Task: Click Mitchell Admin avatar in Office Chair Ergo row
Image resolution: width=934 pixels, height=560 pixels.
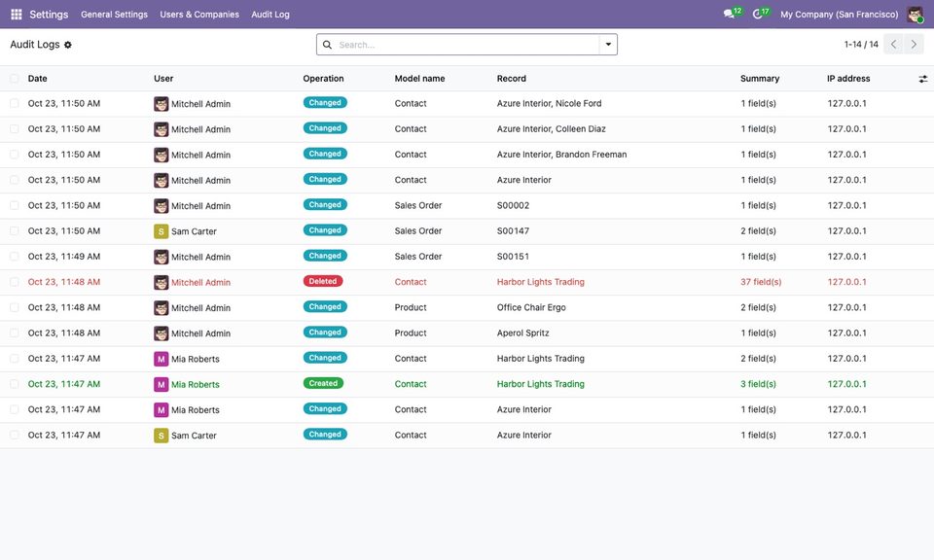Action: [x=161, y=307]
